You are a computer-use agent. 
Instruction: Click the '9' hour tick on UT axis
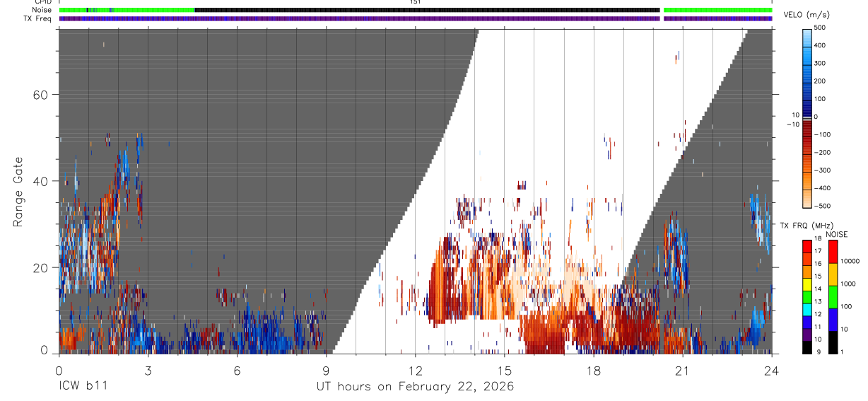point(326,369)
